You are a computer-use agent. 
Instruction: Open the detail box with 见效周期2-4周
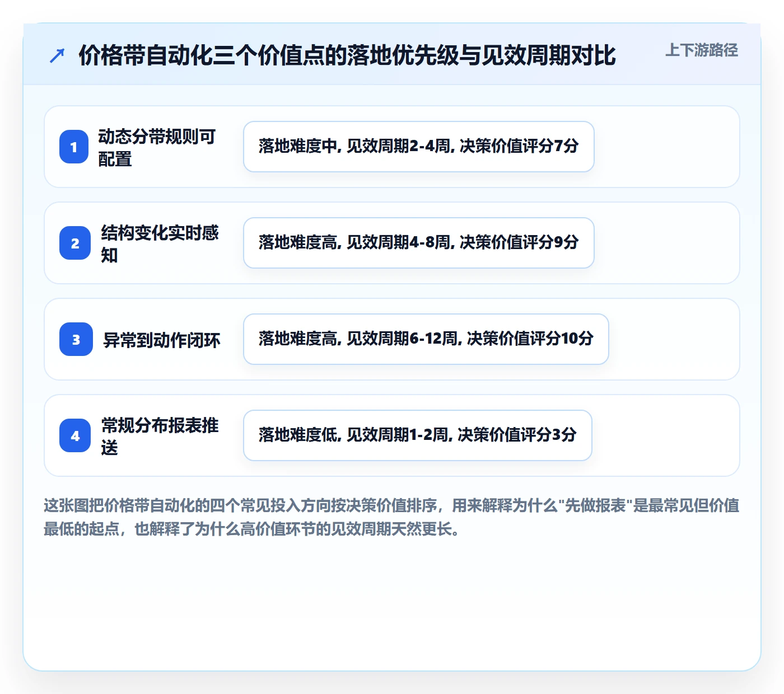(x=419, y=147)
